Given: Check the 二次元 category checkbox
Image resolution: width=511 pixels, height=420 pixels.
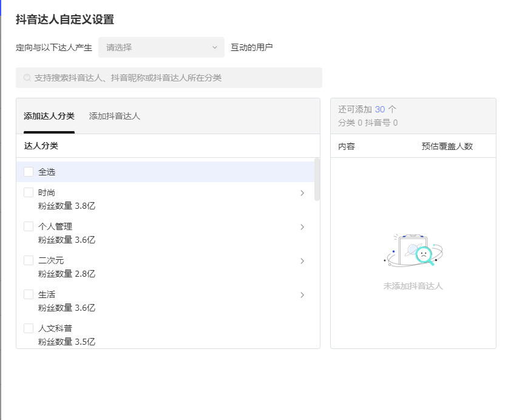Looking at the screenshot, I should pos(29,260).
